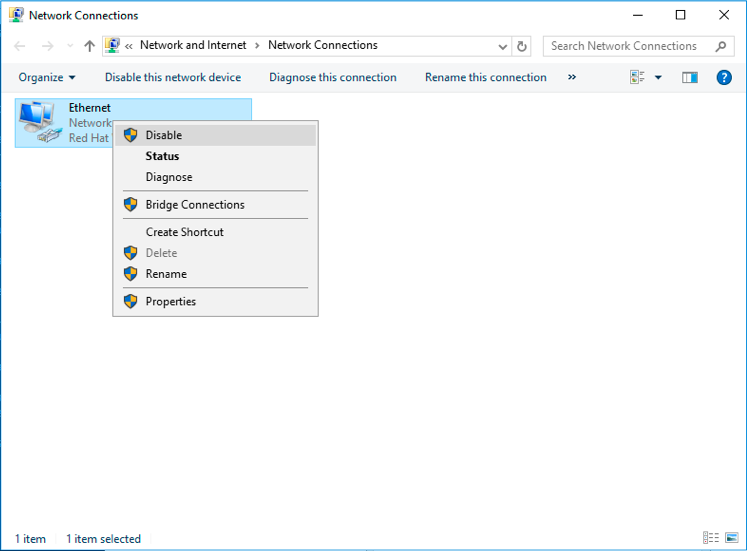Image resolution: width=747 pixels, height=551 pixels.
Task: Open the view options dropdown arrow
Action: tap(658, 77)
